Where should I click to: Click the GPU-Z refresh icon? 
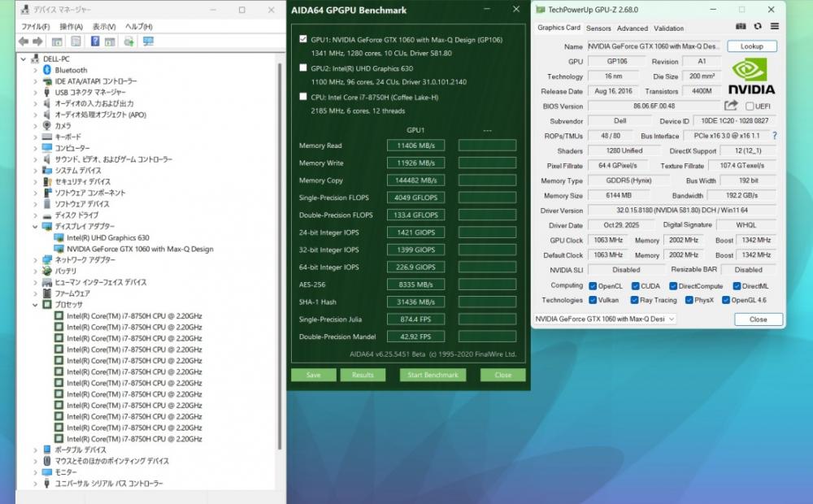tap(758, 28)
